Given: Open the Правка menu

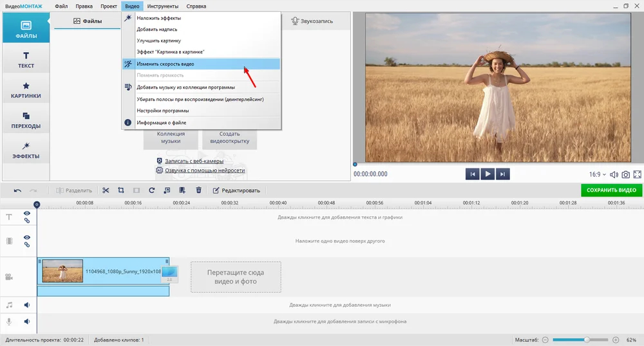Looking at the screenshot, I should pyautogui.click(x=84, y=6).
